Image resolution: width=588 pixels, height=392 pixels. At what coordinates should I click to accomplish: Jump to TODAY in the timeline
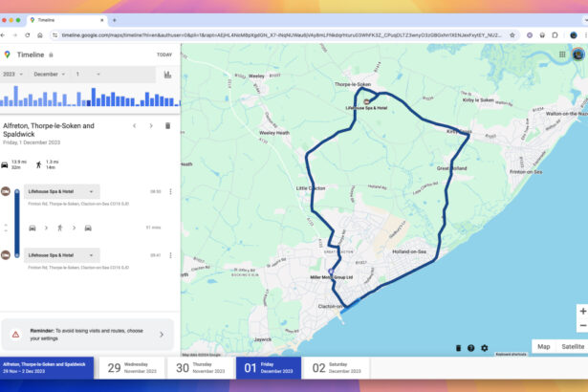pos(164,54)
